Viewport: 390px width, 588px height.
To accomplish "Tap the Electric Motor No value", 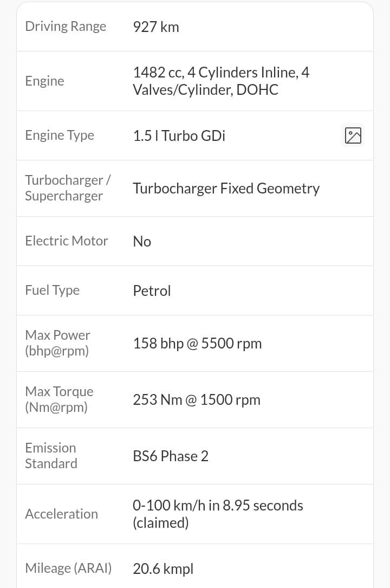I will (x=142, y=242).
